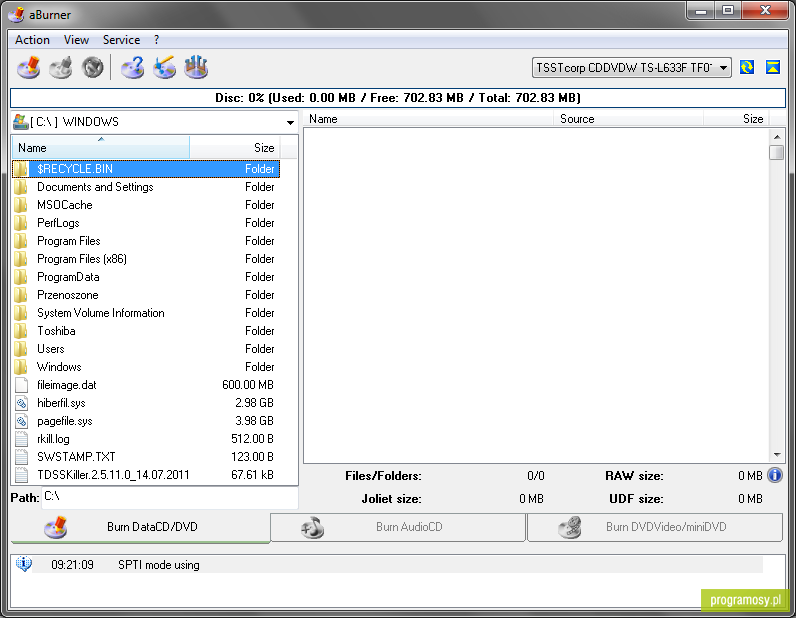This screenshot has height=618, width=796.
Task: Click the compilation list scroll down arrow
Action: [777, 454]
